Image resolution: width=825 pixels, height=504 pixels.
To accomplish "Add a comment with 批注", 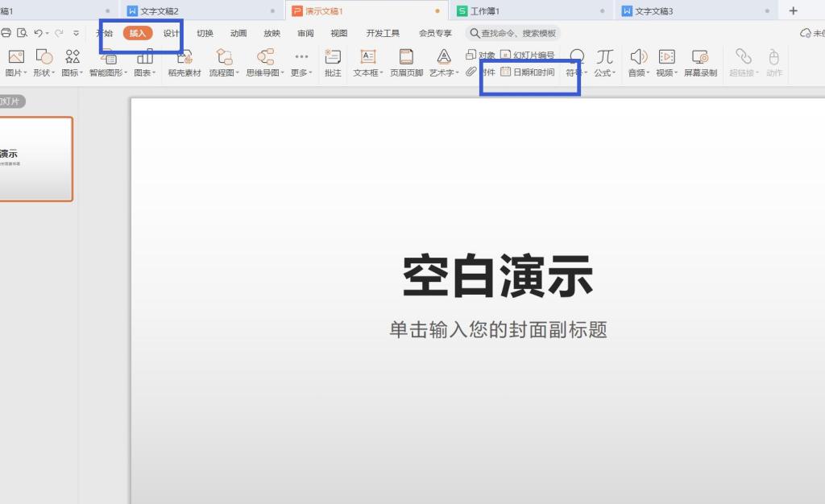I will 333,63.
